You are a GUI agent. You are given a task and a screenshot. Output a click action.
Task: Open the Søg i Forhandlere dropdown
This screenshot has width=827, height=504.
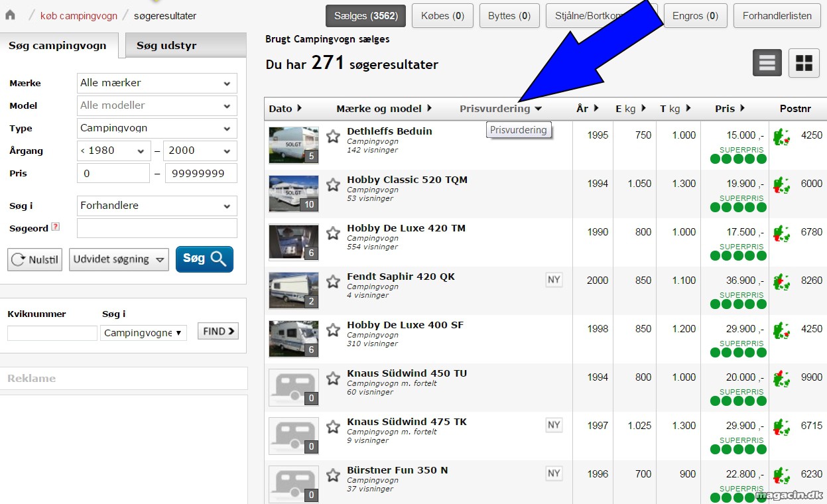[x=157, y=206]
